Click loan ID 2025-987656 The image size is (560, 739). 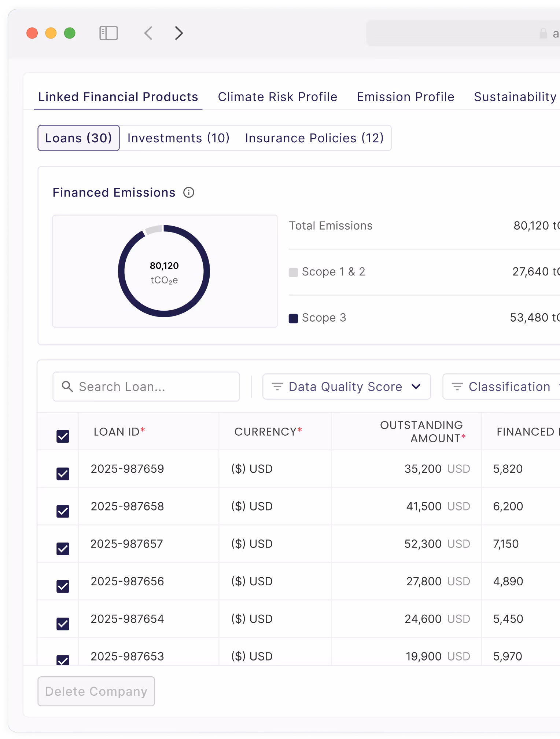click(x=127, y=581)
